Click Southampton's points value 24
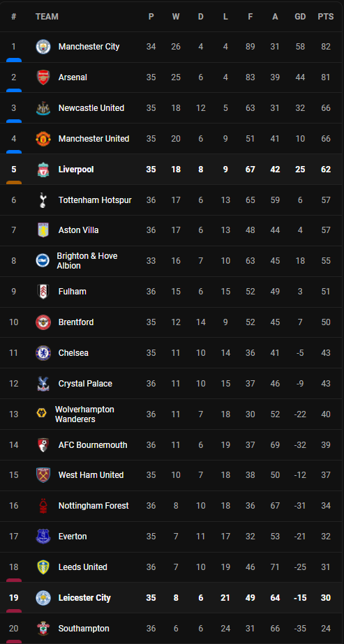 [x=326, y=629]
